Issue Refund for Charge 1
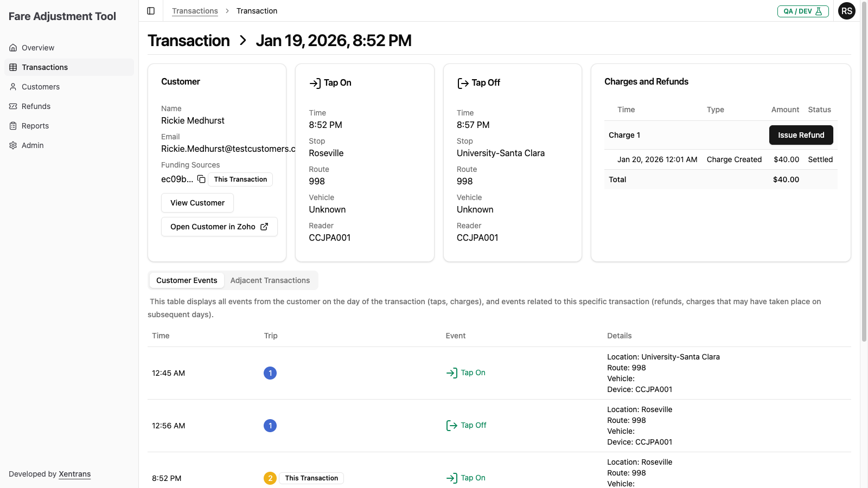 (801, 135)
